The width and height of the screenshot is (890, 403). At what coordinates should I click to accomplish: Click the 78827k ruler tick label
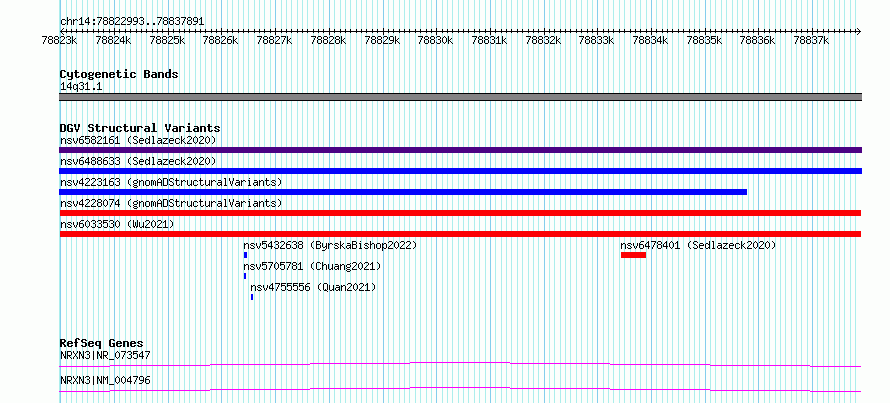point(275,40)
